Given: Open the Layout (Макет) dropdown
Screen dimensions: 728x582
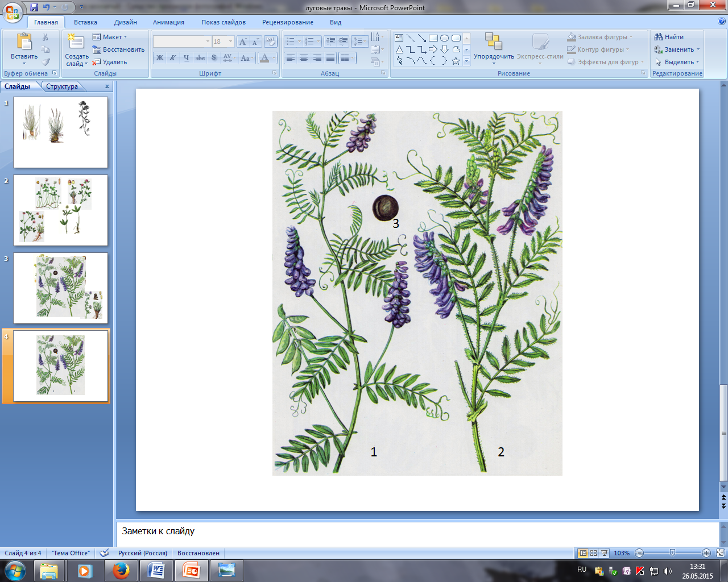Looking at the screenshot, I should pyautogui.click(x=110, y=37).
